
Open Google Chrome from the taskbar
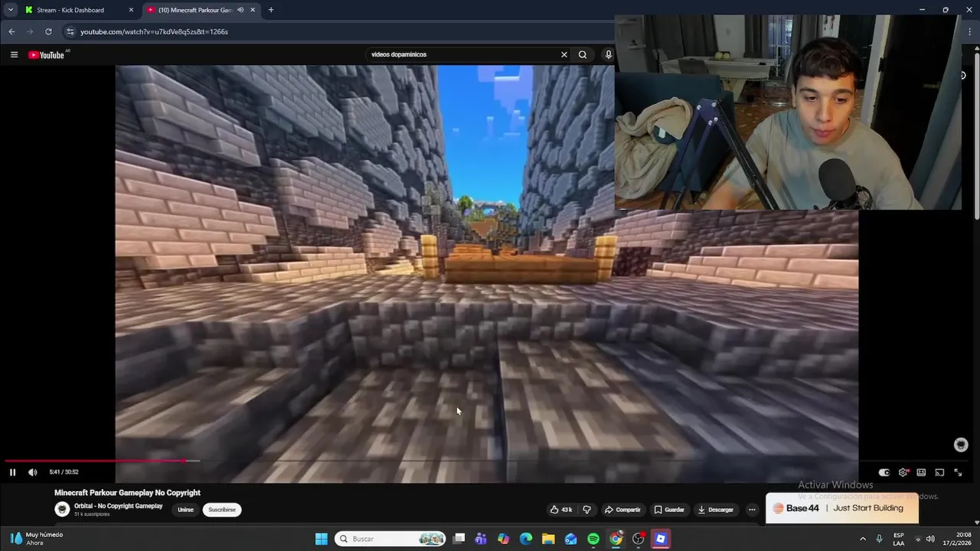[x=616, y=539]
